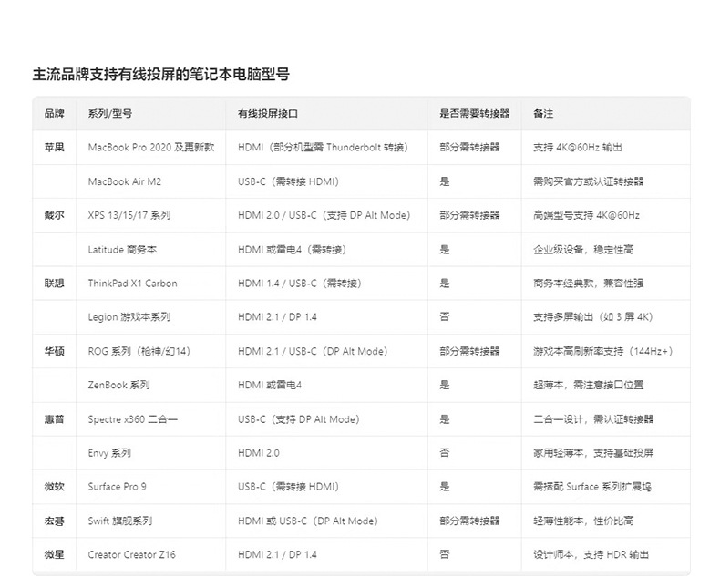Click 超薄本，需注意接口位置 note
The width and height of the screenshot is (720, 588).
point(588,386)
